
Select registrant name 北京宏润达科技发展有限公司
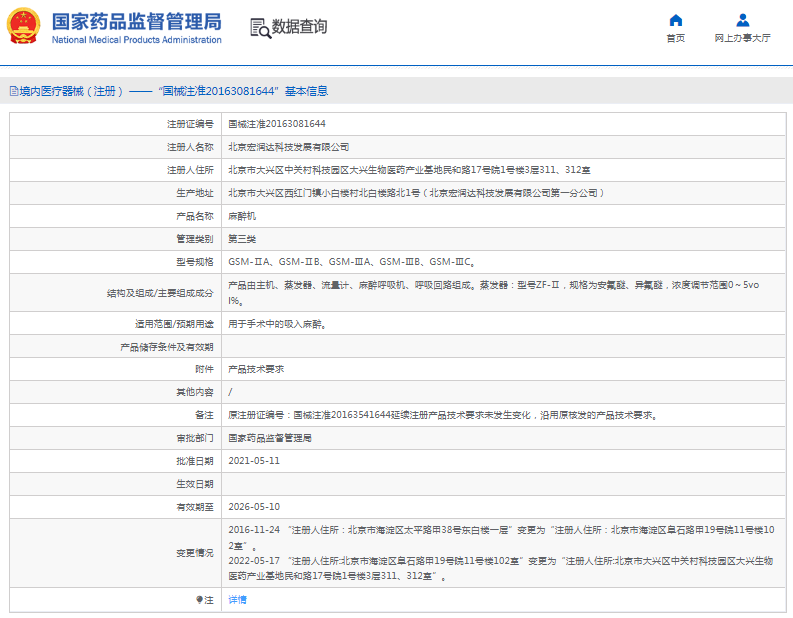pyautogui.click(x=289, y=147)
